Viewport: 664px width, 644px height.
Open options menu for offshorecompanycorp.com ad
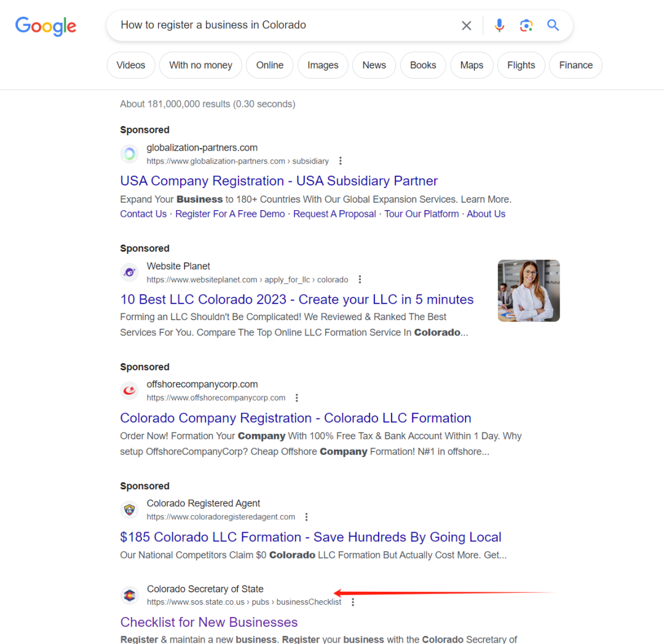297,398
